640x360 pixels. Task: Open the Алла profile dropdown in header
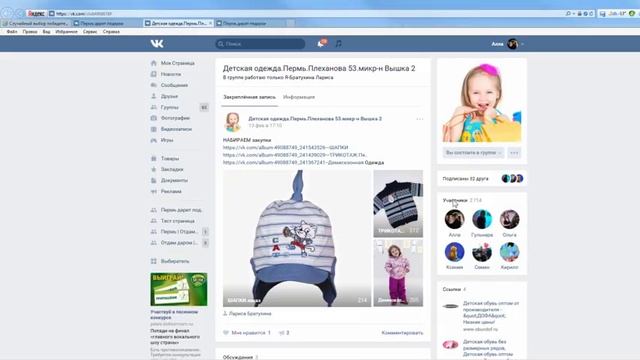pyautogui.click(x=507, y=44)
